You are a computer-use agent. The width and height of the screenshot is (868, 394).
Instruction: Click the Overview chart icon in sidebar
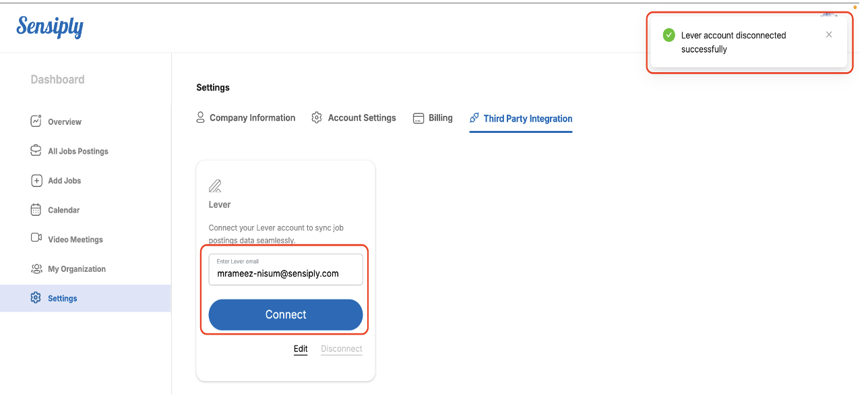tap(36, 121)
